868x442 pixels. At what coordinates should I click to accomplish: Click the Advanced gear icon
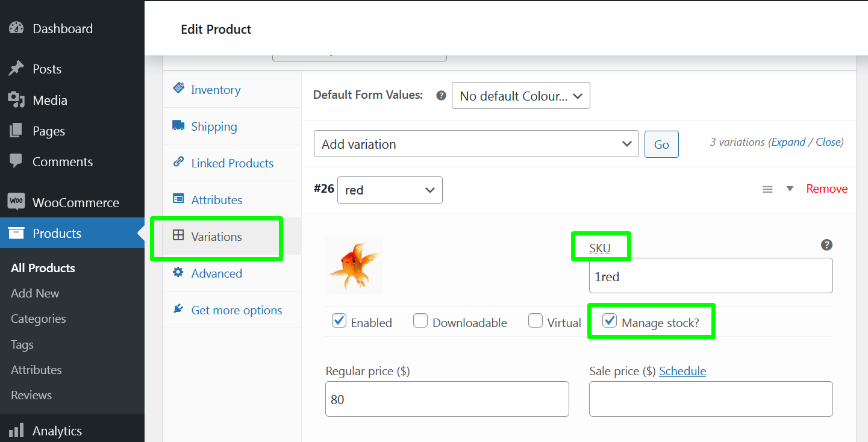coord(178,272)
